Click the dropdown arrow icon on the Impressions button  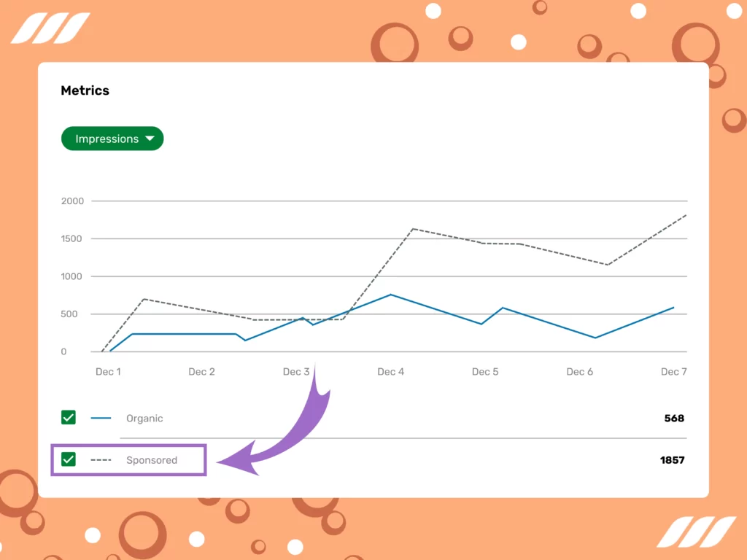click(150, 139)
